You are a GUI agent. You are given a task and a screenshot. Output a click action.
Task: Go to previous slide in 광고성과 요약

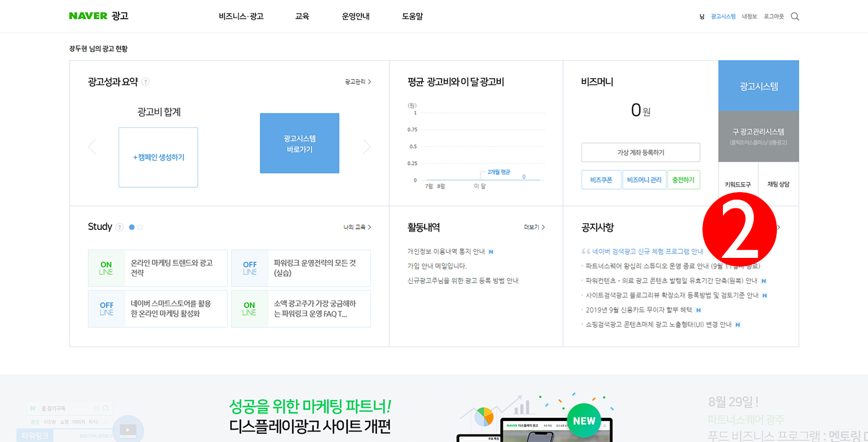click(92, 146)
